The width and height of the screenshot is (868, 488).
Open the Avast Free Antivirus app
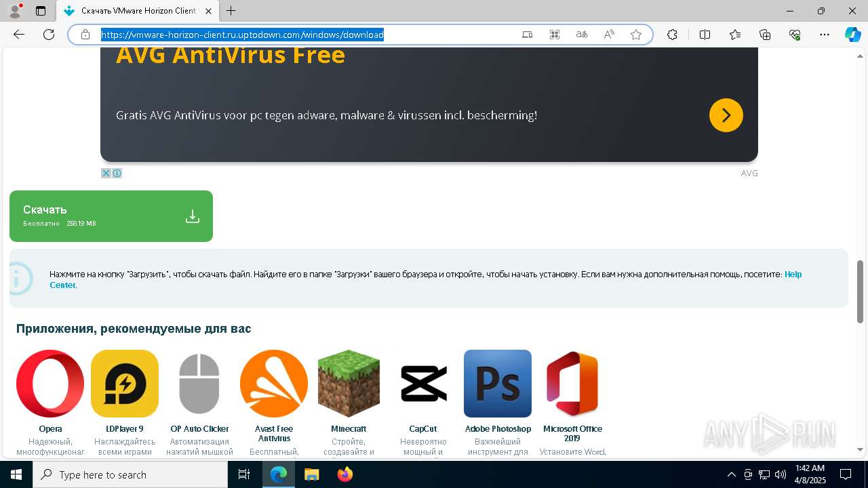274,384
